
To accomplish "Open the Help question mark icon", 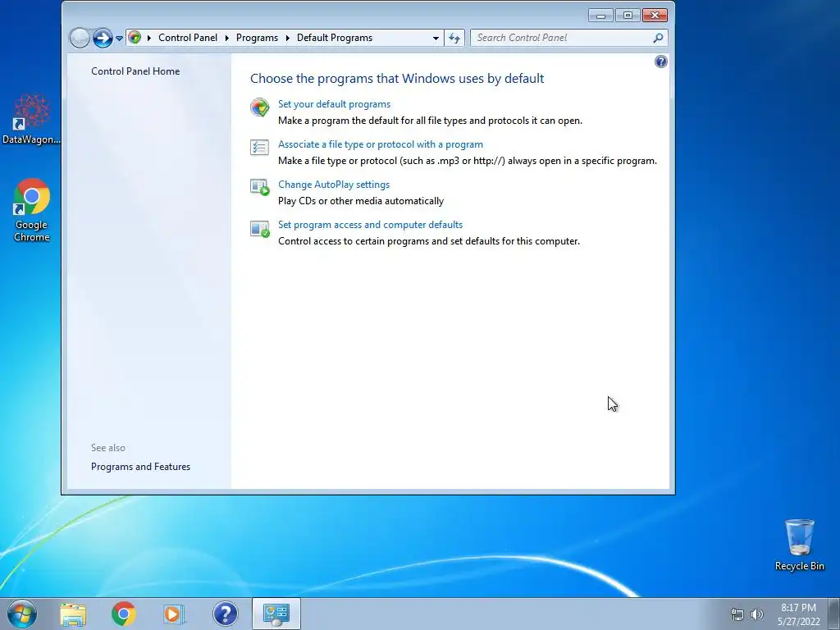I will [661, 62].
